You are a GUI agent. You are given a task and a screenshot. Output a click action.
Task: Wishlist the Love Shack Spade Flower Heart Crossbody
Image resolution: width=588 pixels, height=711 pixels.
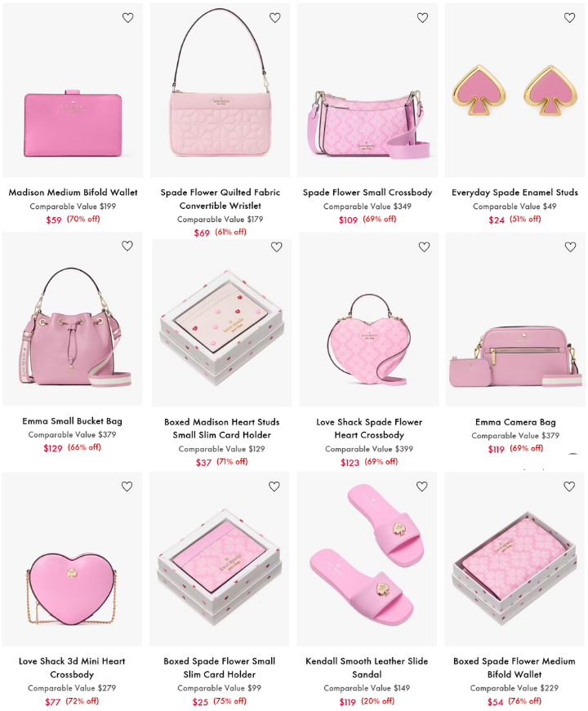pos(424,247)
